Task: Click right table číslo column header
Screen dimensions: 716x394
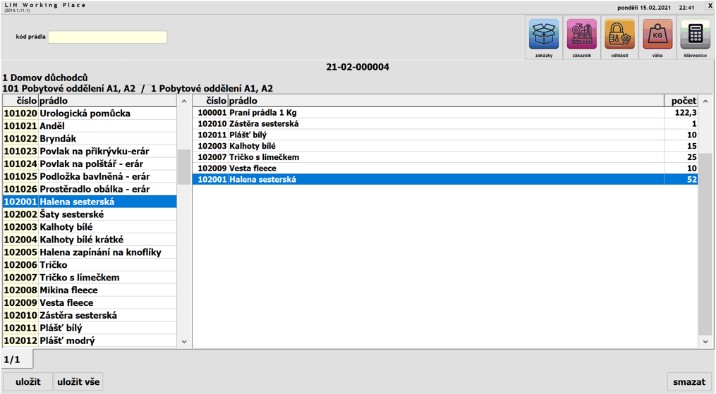Action: (x=211, y=101)
